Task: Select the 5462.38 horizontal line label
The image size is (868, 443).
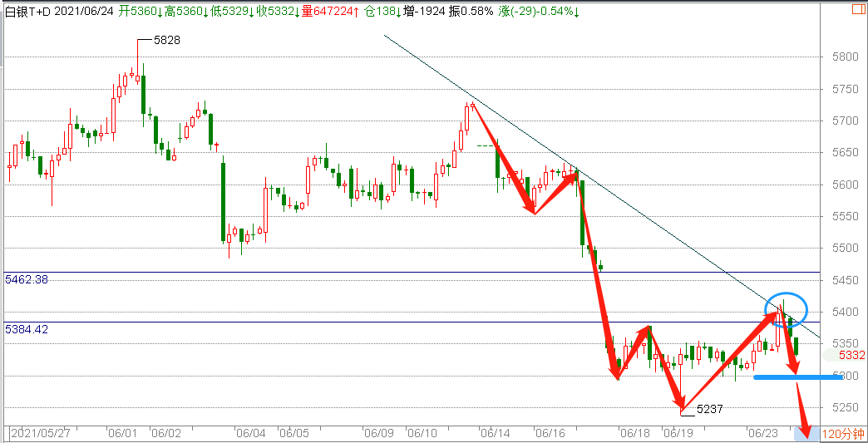Action: 26,280
